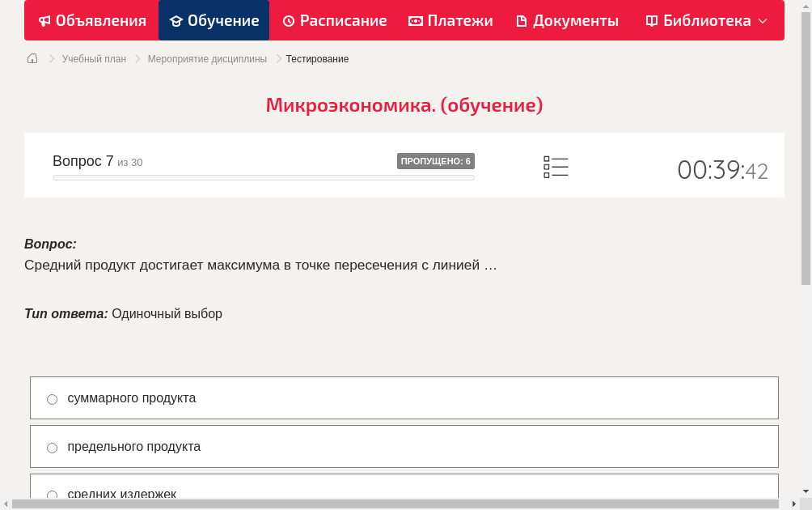Click the clock icon next to Расписание
The image size is (812, 510).
pos(288,20)
